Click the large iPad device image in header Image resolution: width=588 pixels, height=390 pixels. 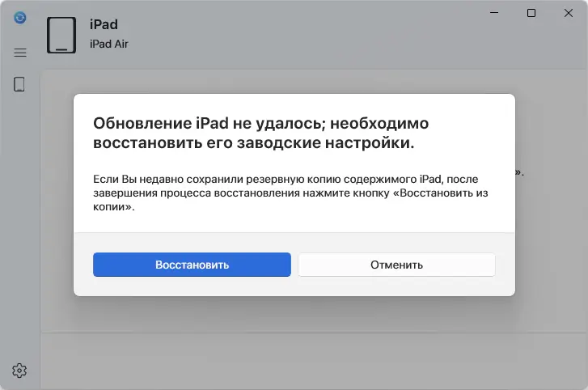point(61,35)
